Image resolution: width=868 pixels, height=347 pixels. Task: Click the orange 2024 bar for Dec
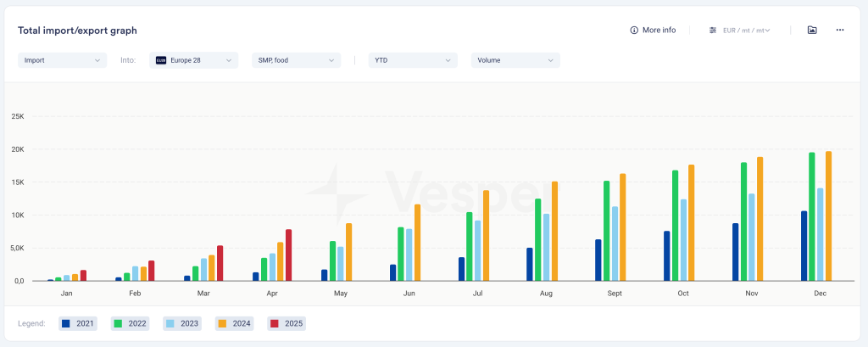click(x=828, y=216)
